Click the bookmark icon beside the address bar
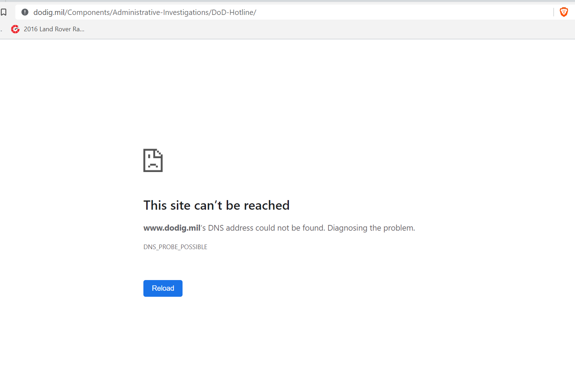575x392 pixels. pos(4,12)
